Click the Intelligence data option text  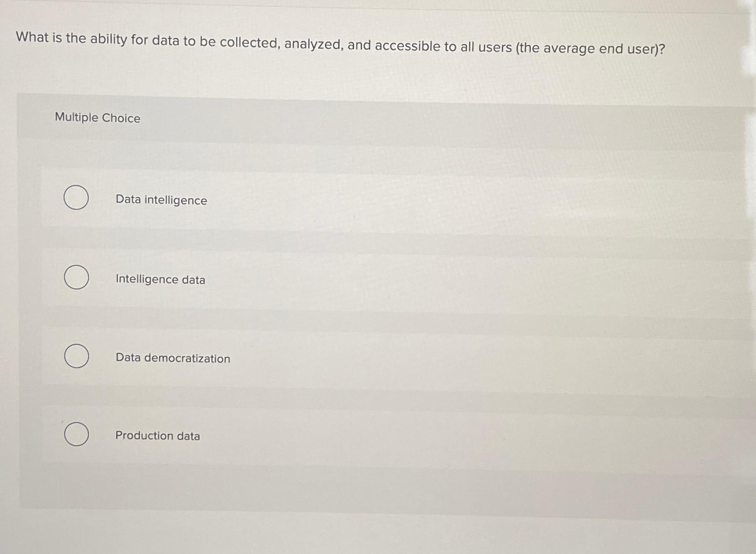click(x=160, y=280)
